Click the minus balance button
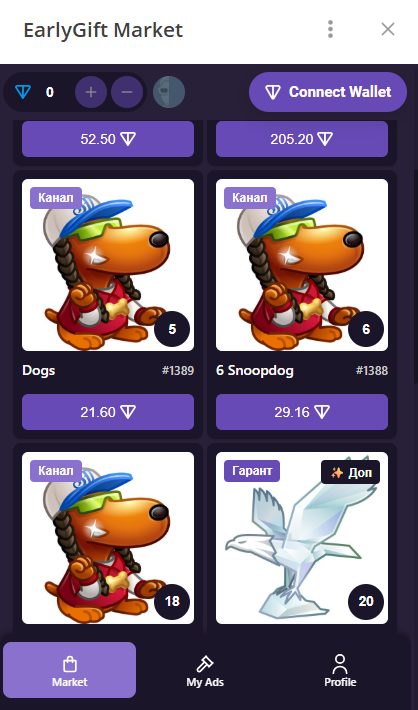Image resolution: width=418 pixels, height=710 pixels. click(x=127, y=92)
